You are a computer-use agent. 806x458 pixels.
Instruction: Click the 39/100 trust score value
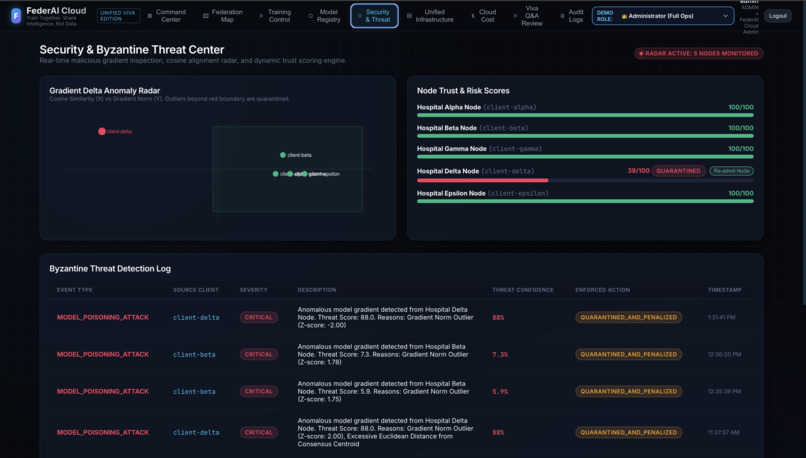coord(638,171)
